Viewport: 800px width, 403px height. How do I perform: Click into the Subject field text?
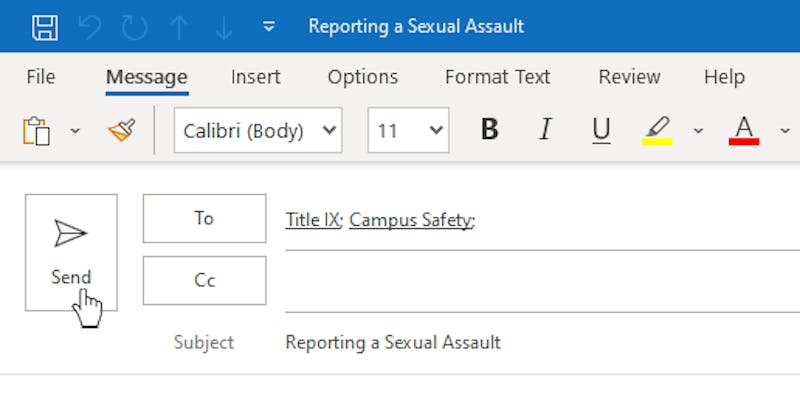pos(393,342)
